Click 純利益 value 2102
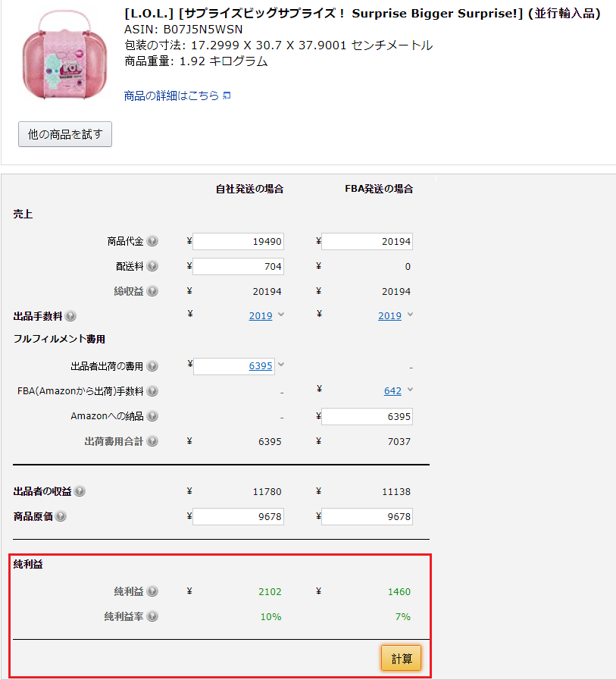 coord(270,591)
